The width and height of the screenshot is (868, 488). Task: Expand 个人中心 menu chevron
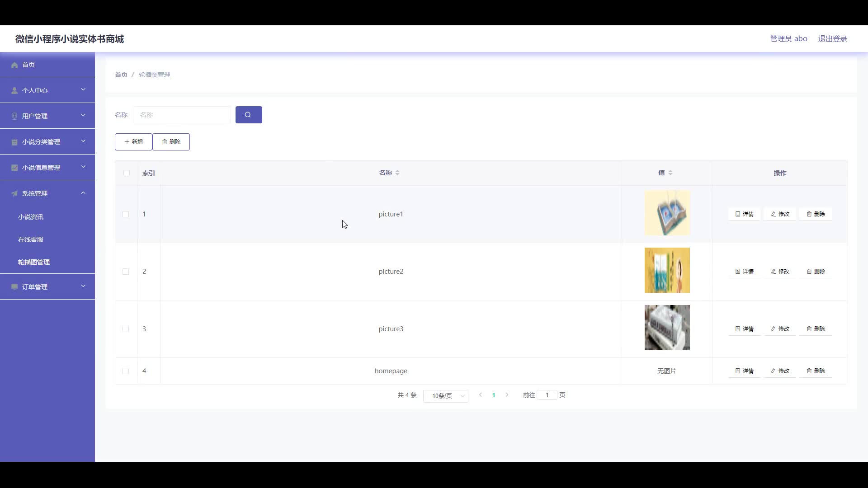[x=83, y=90]
